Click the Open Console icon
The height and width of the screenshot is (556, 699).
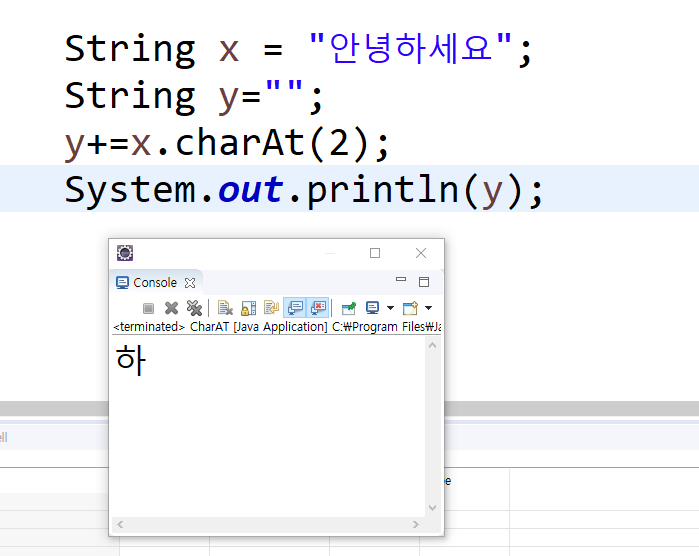[x=410, y=308]
